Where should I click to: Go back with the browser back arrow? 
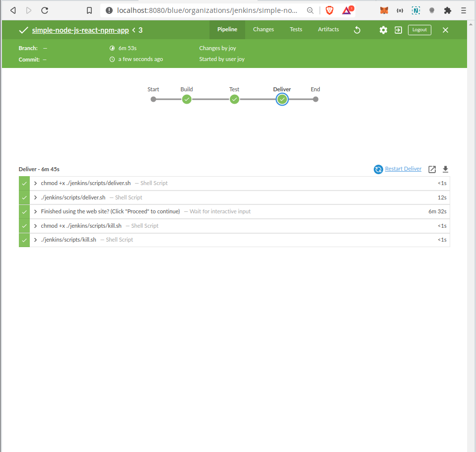[13, 10]
